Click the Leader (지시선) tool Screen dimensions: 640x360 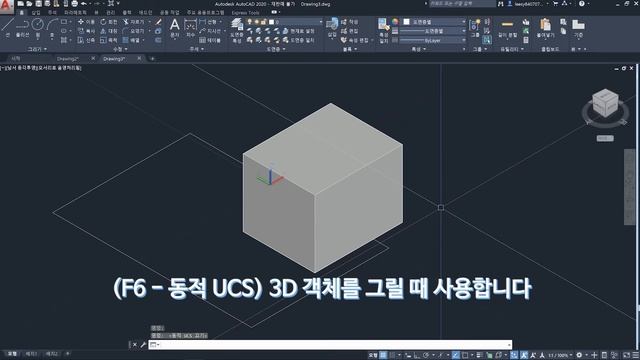click(x=211, y=31)
